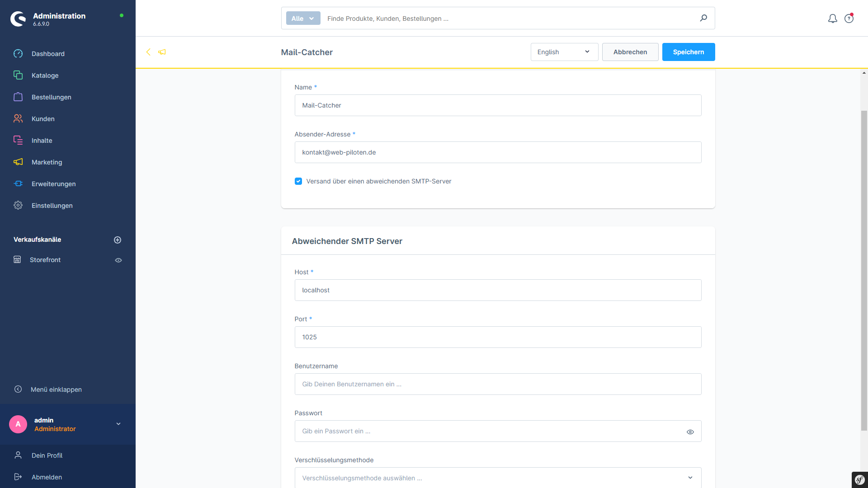Uncheck Versand über abweichenden SMTP-Server checkbox
Screen dimensions: 868x488
298,181
